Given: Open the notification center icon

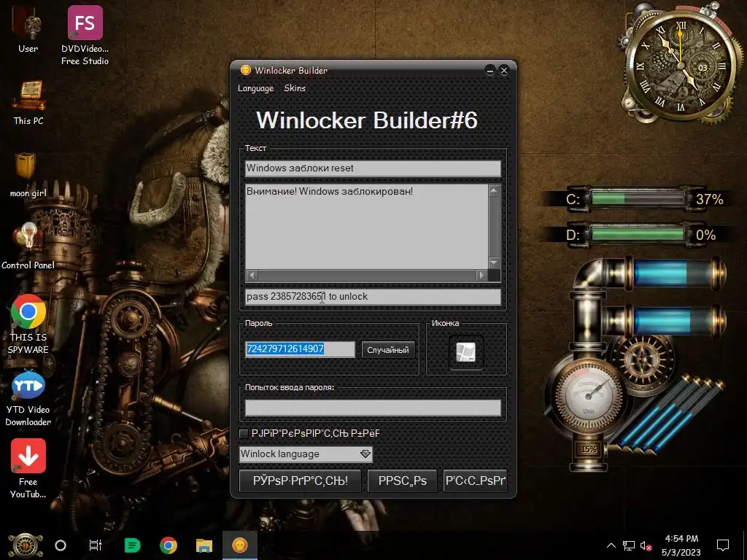Looking at the screenshot, I should (x=723, y=545).
